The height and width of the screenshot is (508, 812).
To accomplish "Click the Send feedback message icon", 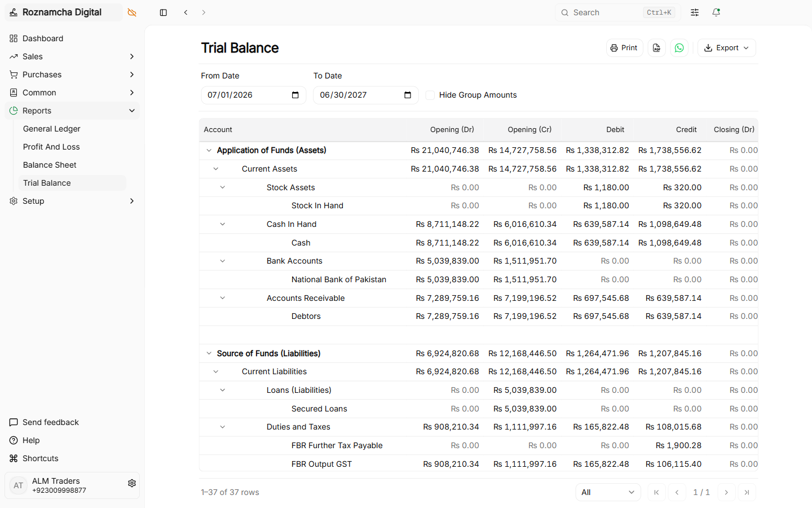I will [x=14, y=422].
